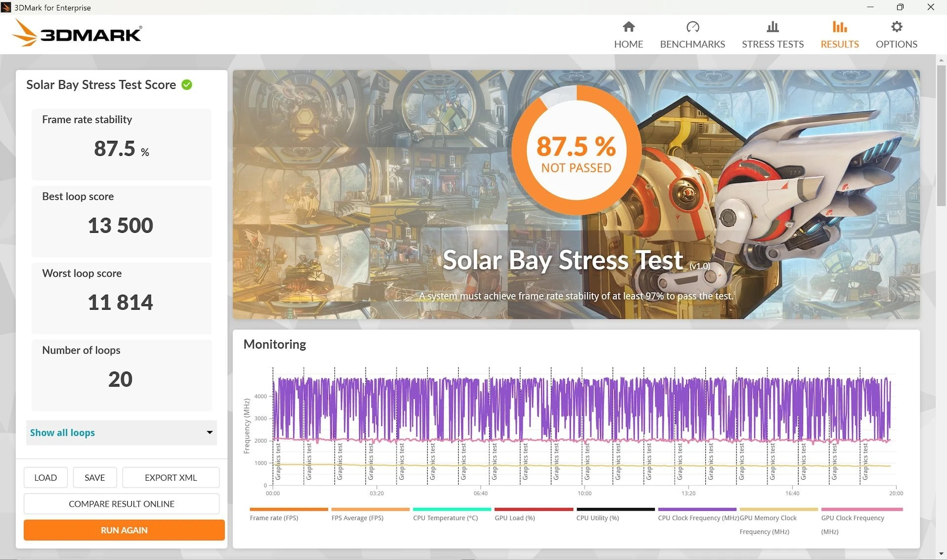The image size is (947, 560).
Task: Minimize the 3DMark window
Action: point(870,7)
